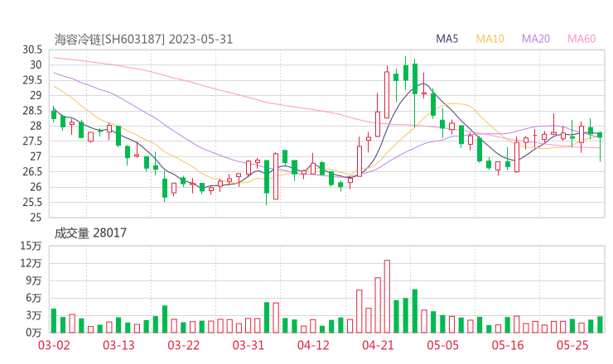Screen dimensions: 613x364
Task: Click the MA5 legend label
Action: [446, 39]
